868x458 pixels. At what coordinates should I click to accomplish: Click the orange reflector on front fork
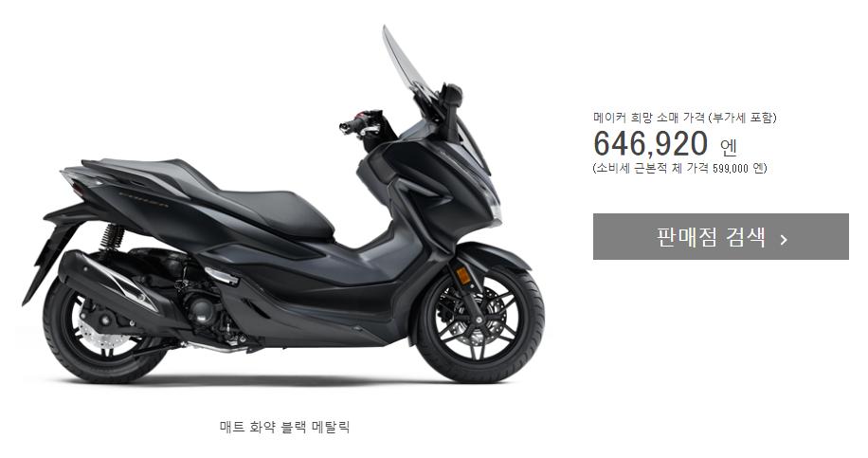pyautogui.click(x=460, y=275)
